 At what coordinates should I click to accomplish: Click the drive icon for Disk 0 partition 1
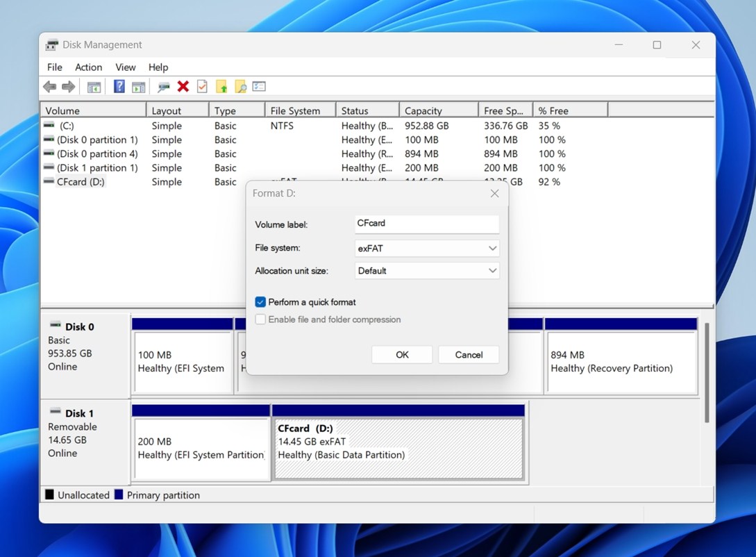(x=49, y=139)
